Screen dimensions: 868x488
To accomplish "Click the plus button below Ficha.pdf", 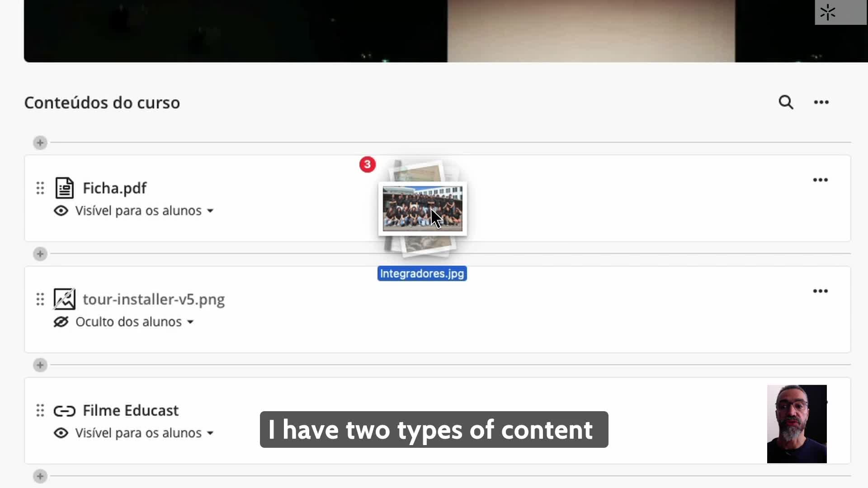I will click(40, 254).
